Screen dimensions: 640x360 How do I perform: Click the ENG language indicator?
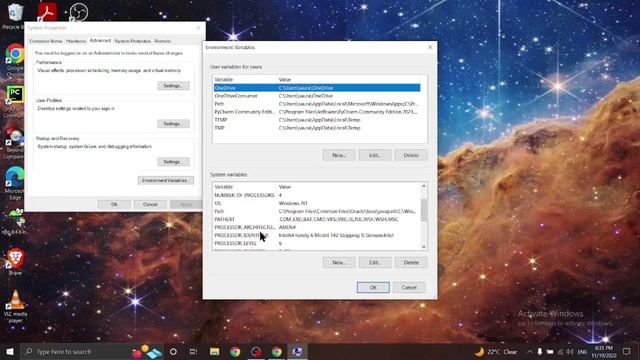[582, 352]
